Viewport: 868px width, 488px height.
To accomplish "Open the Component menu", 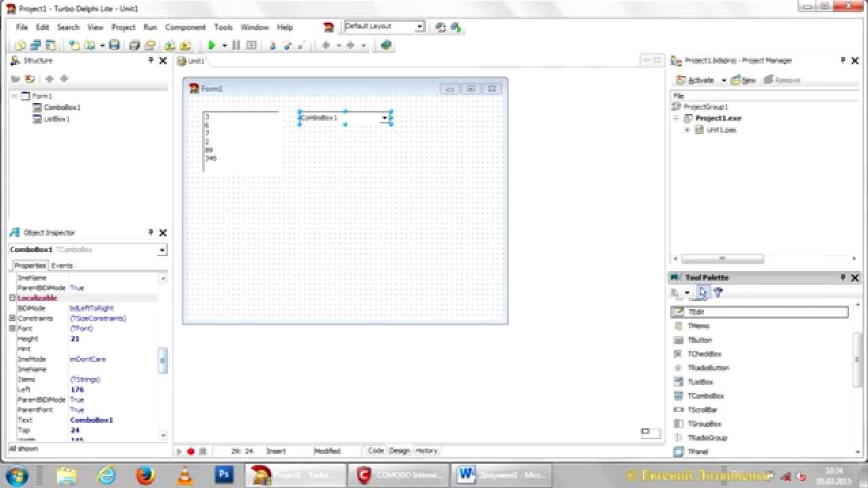I will (185, 27).
